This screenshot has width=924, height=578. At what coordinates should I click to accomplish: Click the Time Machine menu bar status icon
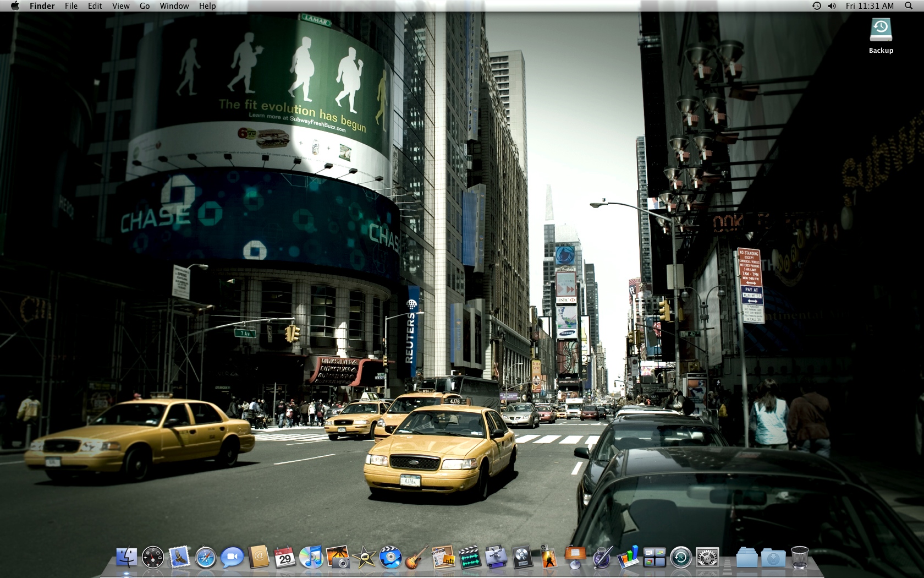coord(817,6)
